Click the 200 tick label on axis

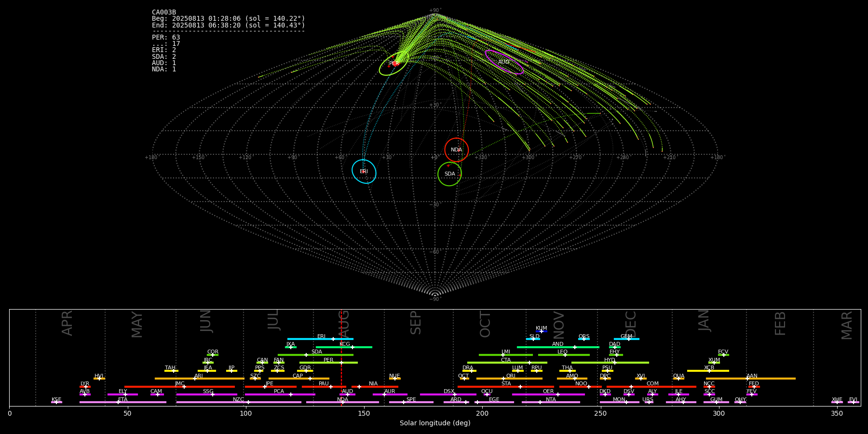(482, 413)
